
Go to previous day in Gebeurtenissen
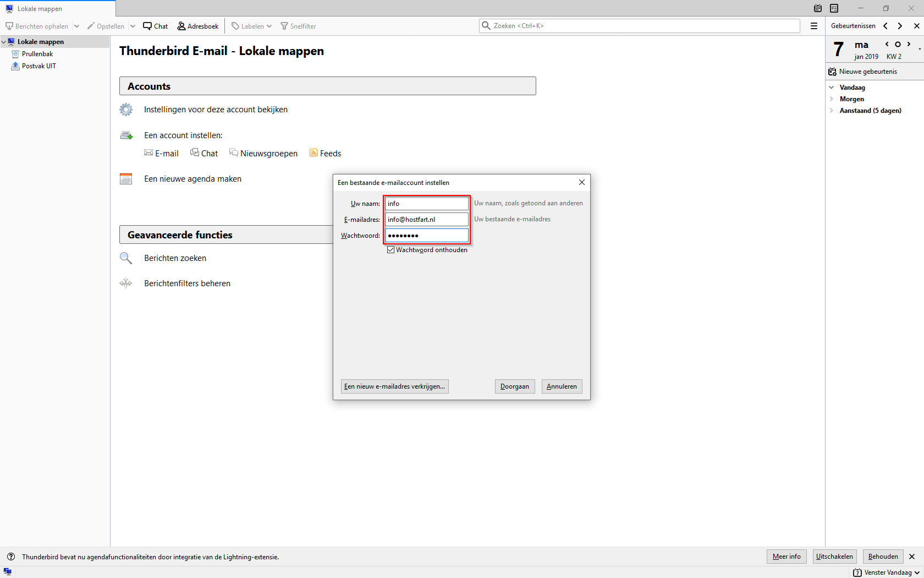(x=886, y=26)
